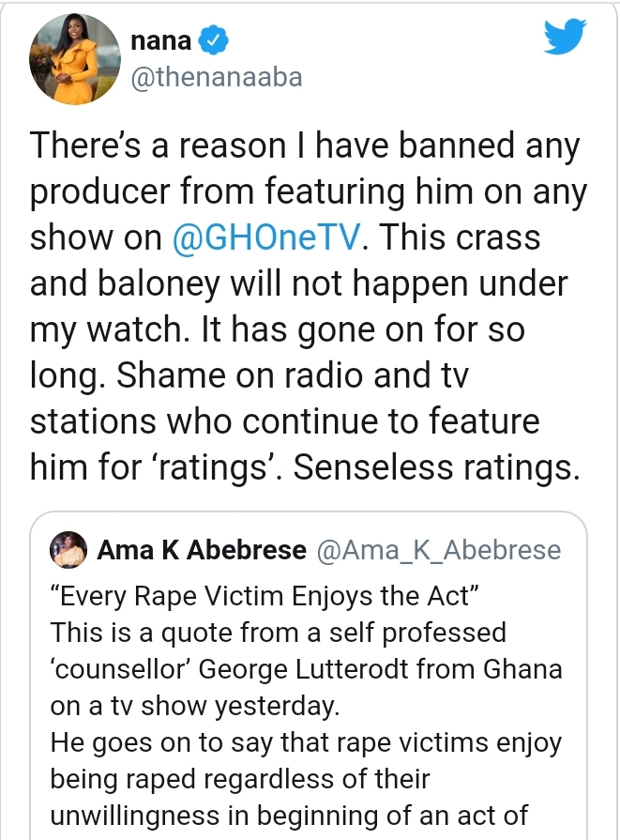Open the @GHOneTV mention link
The image size is (620, 840).
click(267, 237)
